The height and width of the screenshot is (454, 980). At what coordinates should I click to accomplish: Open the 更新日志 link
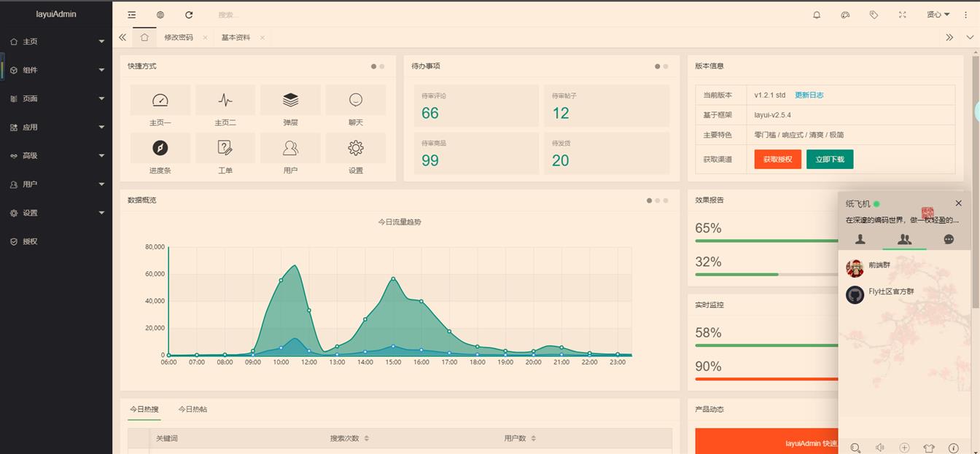pyautogui.click(x=809, y=95)
